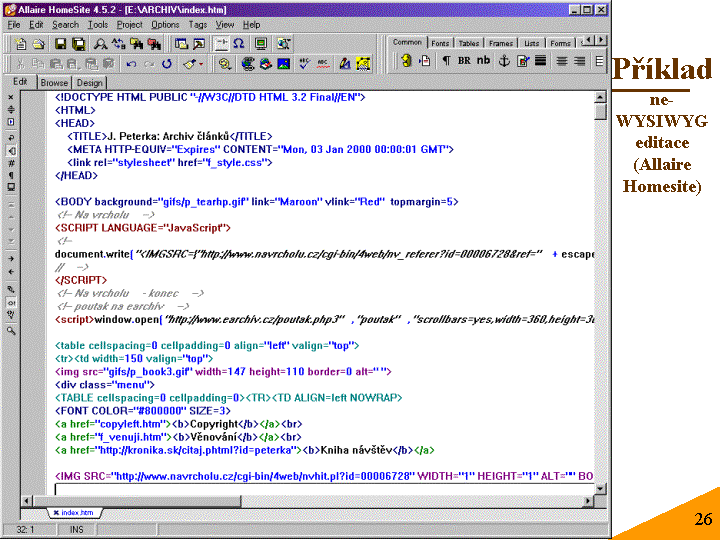Click the vertical scrollbar up arrow

pyautogui.click(x=600, y=96)
